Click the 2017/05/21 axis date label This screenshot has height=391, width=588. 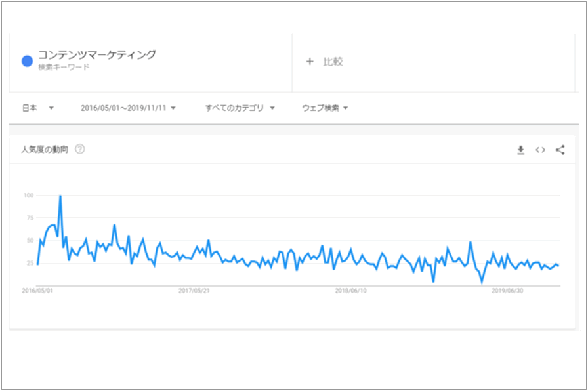pyautogui.click(x=194, y=290)
